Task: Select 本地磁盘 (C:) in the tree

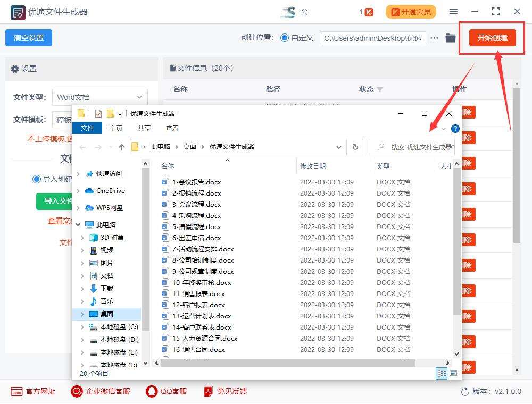Action: click(x=119, y=327)
